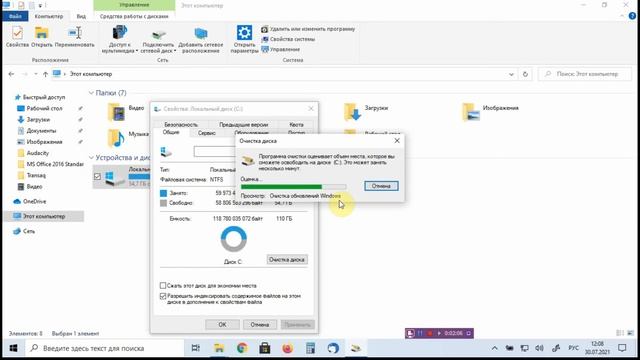The height and width of the screenshot is (360, 640).
Task: Open the notification center icon
Action: 622,348
